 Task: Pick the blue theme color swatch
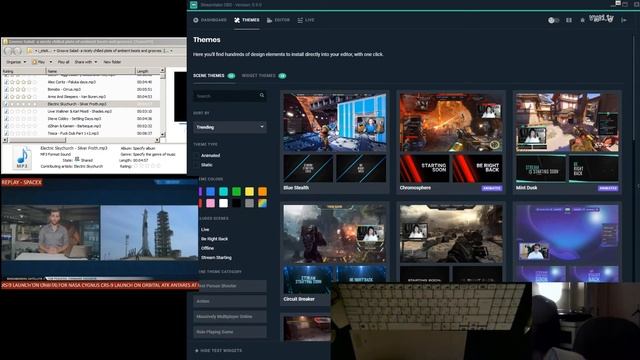210,191
